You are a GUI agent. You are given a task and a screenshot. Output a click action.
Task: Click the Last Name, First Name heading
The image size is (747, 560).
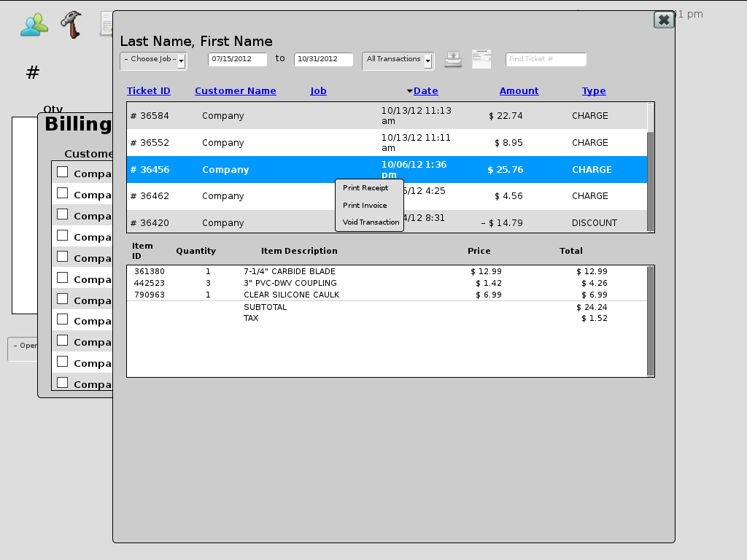(x=196, y=42)
